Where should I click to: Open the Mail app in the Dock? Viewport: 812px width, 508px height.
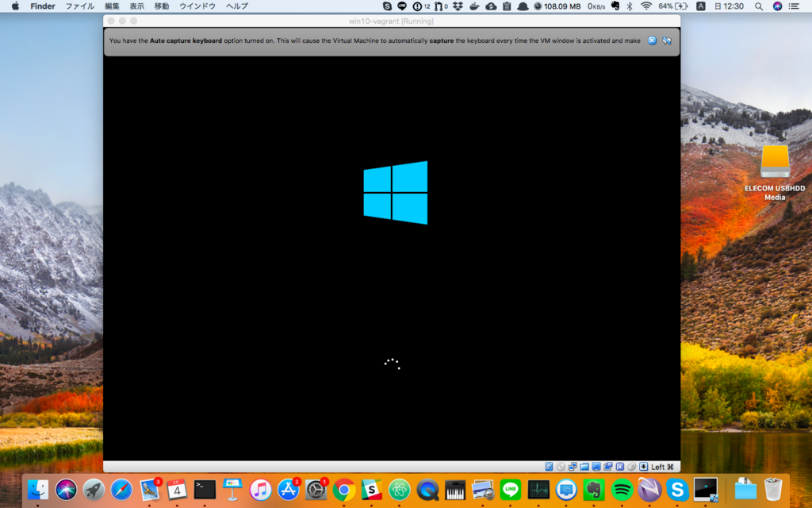(x=150, y=489)
